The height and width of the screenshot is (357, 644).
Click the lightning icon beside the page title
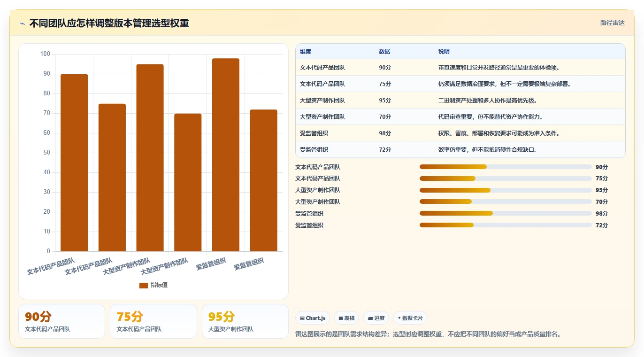pyautogui.click(x=22, y=23)
